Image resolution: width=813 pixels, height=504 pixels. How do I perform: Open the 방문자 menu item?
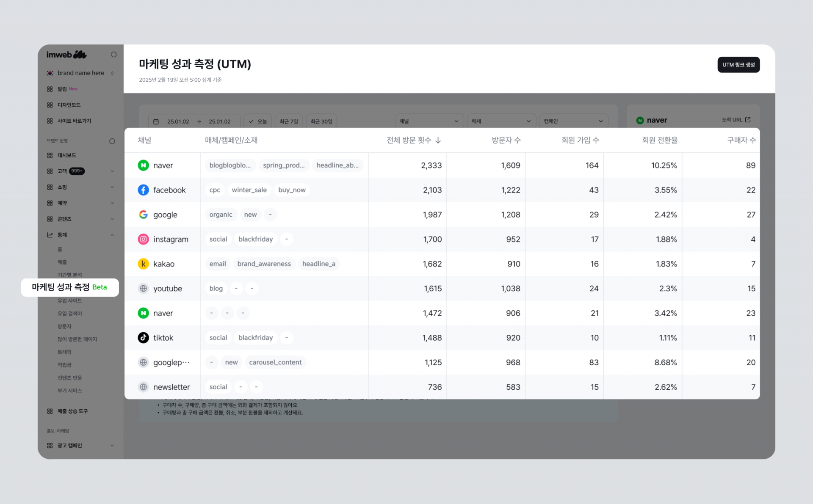64,327
